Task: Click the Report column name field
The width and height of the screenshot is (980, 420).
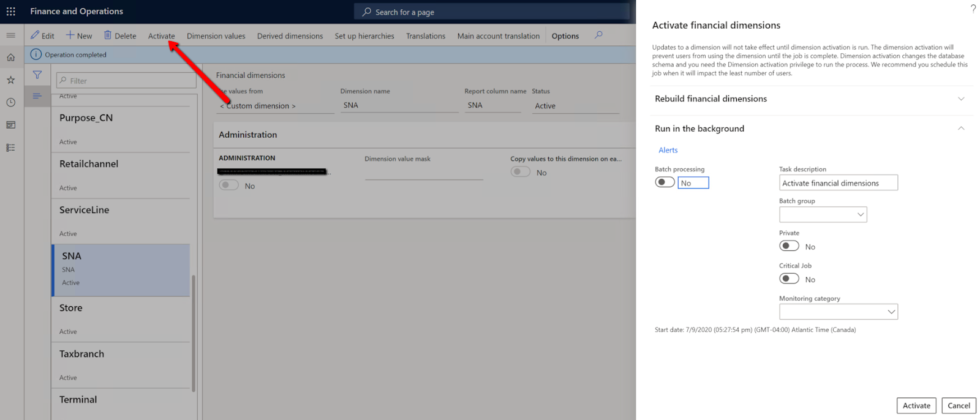Action: coord(492,105)
